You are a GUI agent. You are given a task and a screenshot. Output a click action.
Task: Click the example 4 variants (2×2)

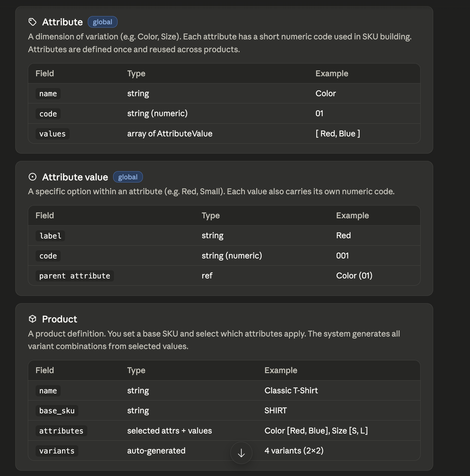pos(294,450)
